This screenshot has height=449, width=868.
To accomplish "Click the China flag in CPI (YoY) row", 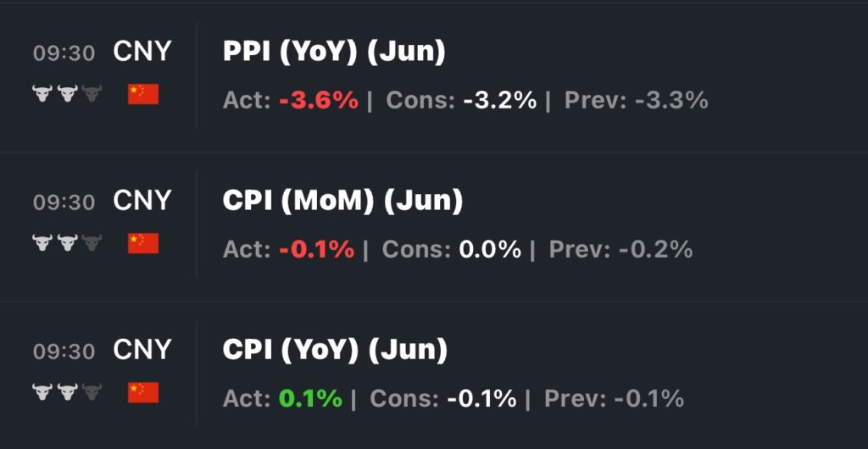I will pos(143,392).
